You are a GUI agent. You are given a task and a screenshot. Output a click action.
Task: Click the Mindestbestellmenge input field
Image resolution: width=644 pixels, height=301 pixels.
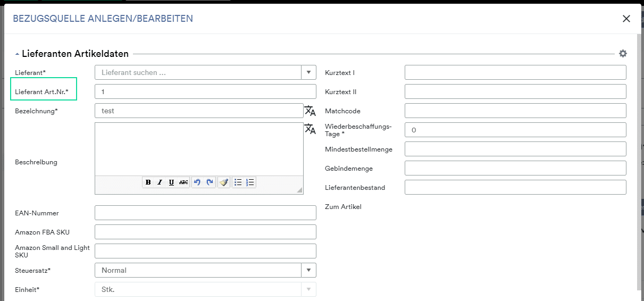coord(515,149)
